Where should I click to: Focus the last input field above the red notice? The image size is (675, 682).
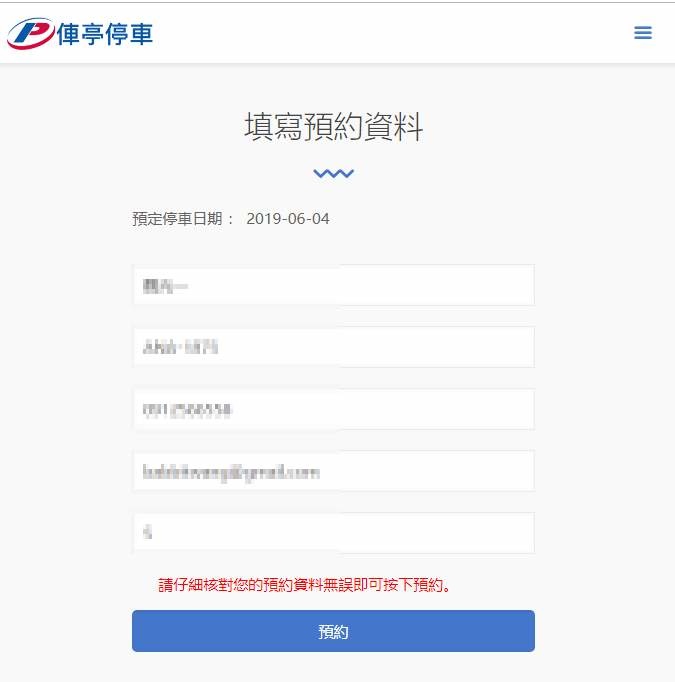(x=334, y=533)
